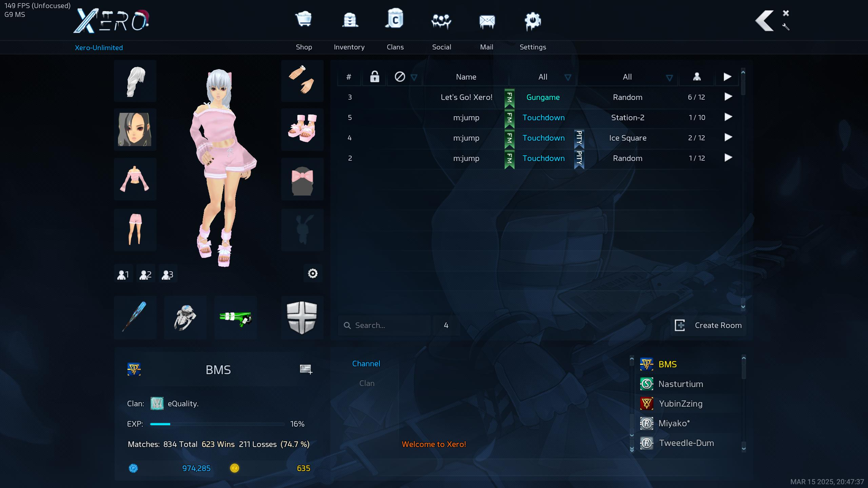Open character settings gear below avatar

click(x=313, y=273)
